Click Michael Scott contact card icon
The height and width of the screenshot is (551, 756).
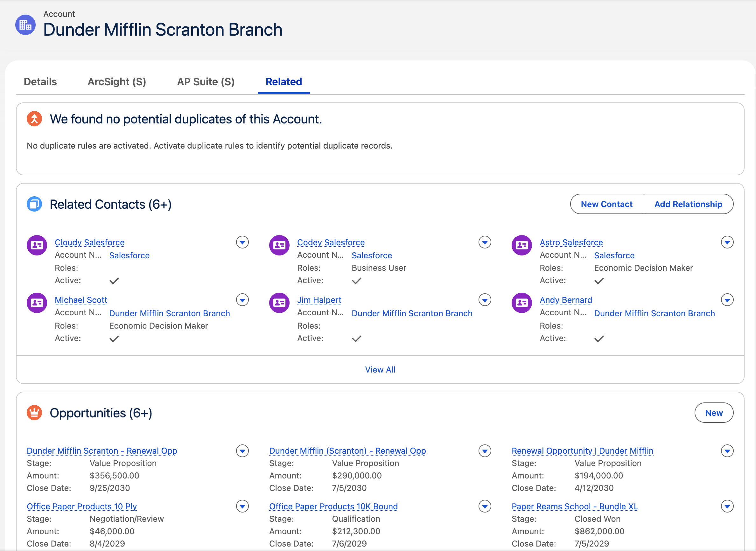pyautogui.click(x=37, y=303)
